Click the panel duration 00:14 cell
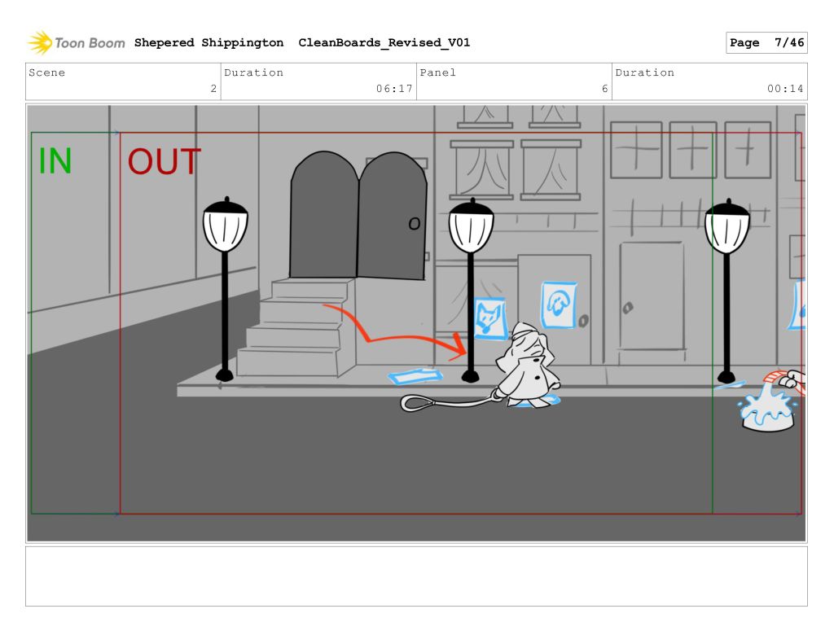Screen dimensions: 834x644 point(709,81)
